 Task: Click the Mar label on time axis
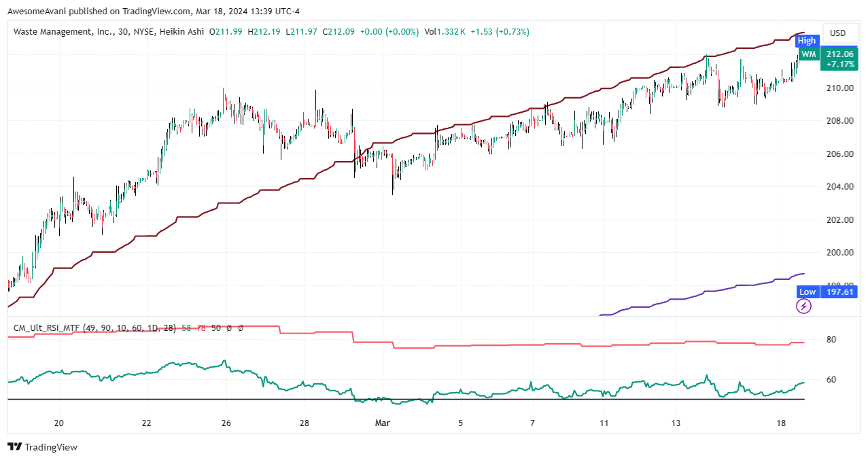[x=383, y=423]
